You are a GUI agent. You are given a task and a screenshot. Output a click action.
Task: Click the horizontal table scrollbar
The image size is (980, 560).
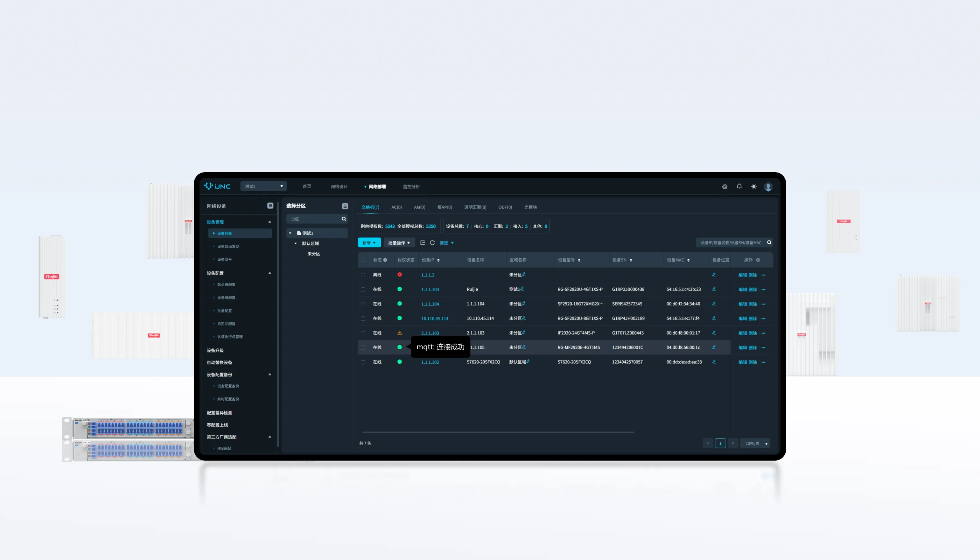(498, 432)
